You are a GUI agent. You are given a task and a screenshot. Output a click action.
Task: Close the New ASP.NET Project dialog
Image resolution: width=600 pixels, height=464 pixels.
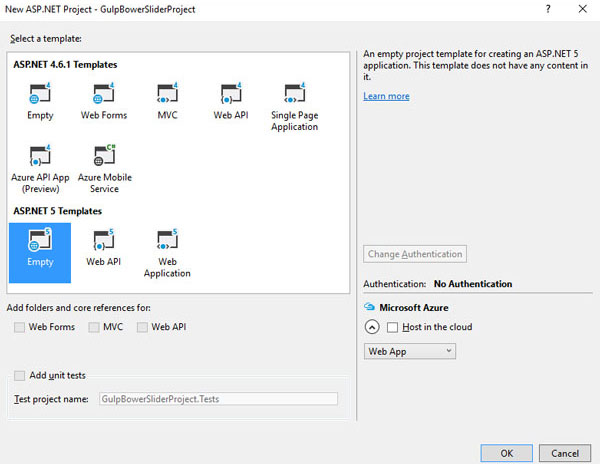coord(582,9)
